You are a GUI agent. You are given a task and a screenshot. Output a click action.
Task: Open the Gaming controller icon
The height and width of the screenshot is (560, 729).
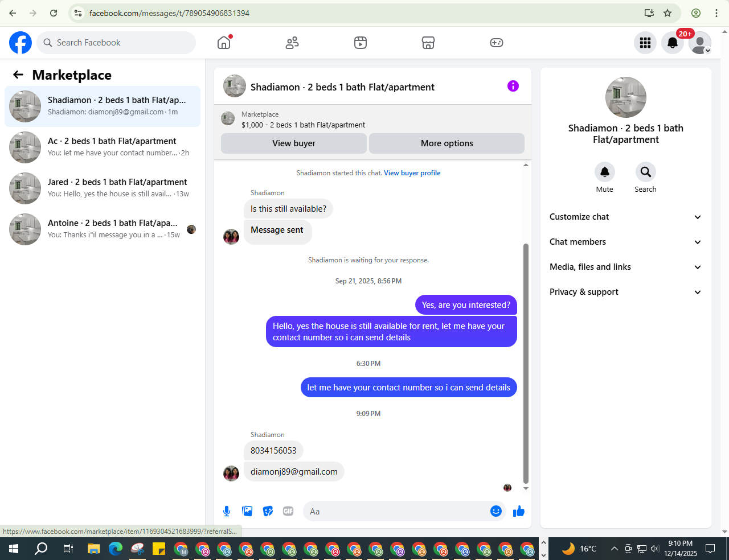(x=497, y=43)
